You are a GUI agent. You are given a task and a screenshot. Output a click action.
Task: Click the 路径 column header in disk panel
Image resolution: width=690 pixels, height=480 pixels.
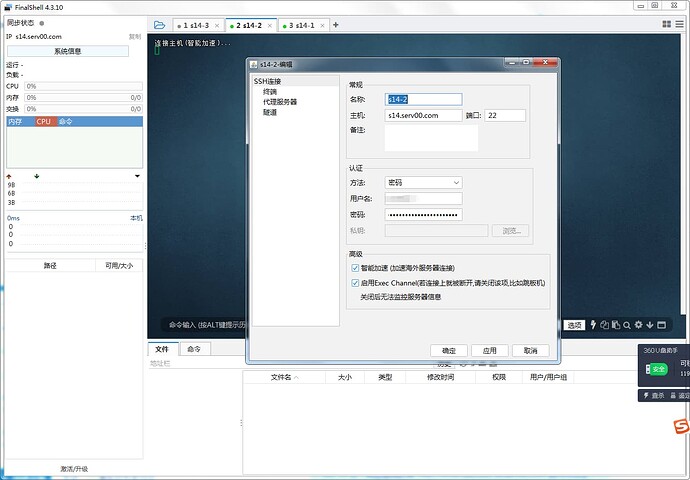pos(50,266)
